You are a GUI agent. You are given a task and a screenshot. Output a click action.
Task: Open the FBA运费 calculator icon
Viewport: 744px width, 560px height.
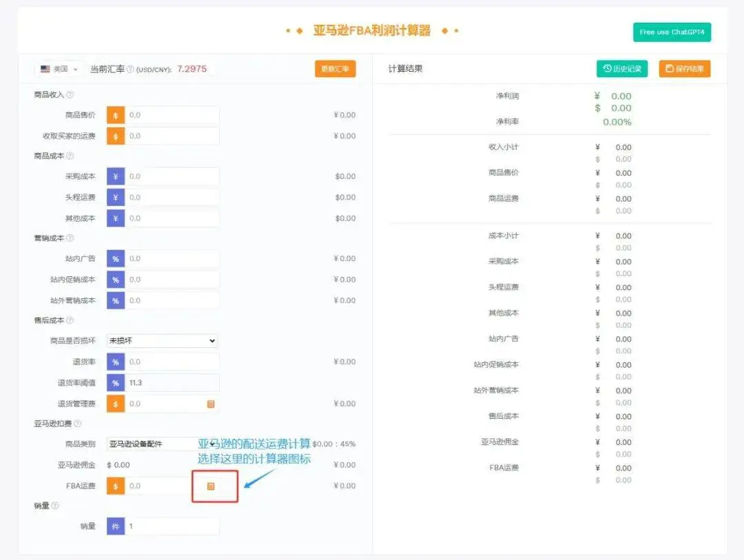(x=211, y=486)
